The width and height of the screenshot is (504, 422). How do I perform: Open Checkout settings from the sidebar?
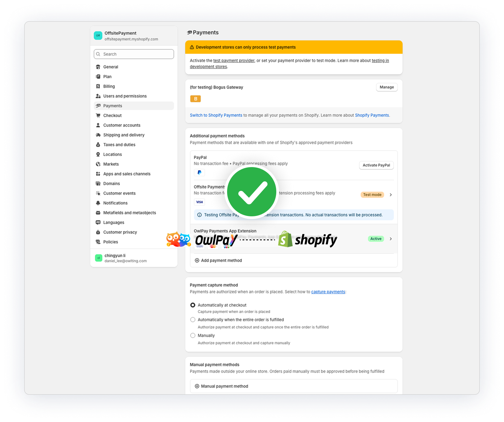pyautogui.click(x=112, y=115)
